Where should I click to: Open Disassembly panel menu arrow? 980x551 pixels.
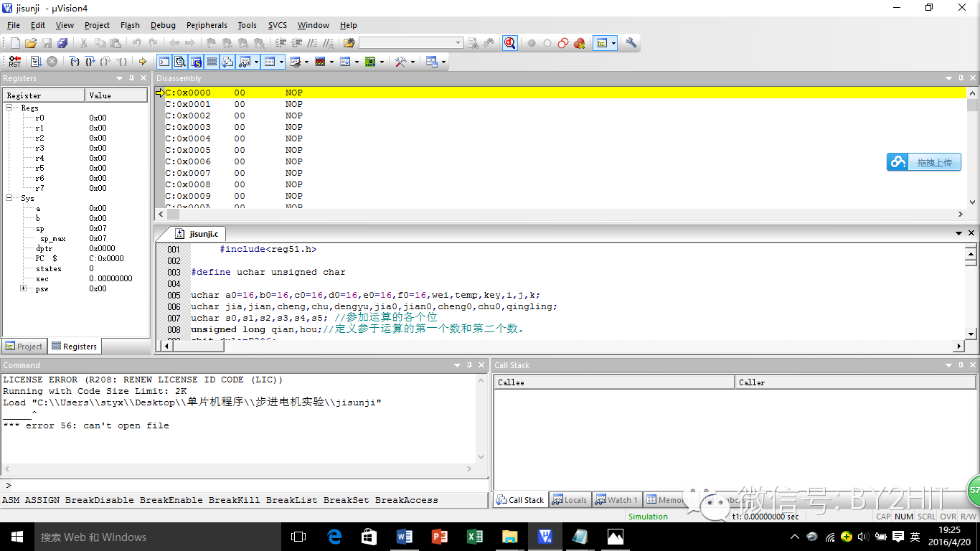[x=949, y=78]
